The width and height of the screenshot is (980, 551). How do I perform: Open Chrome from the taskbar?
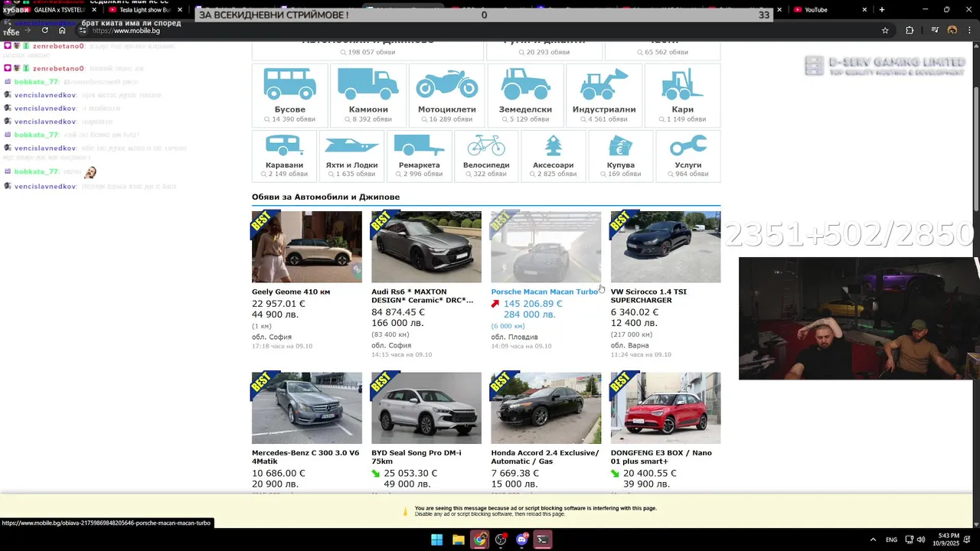479,540
